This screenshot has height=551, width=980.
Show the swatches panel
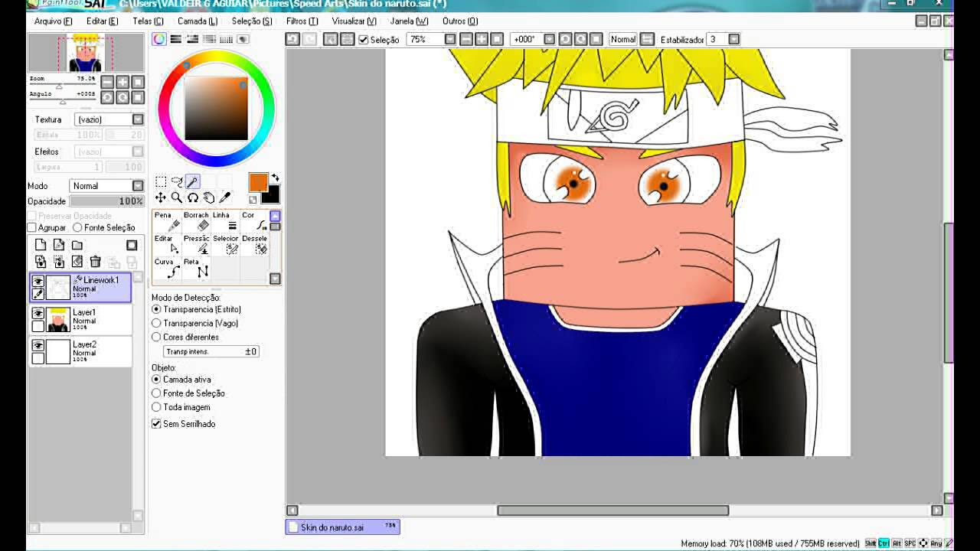[226, 39]
